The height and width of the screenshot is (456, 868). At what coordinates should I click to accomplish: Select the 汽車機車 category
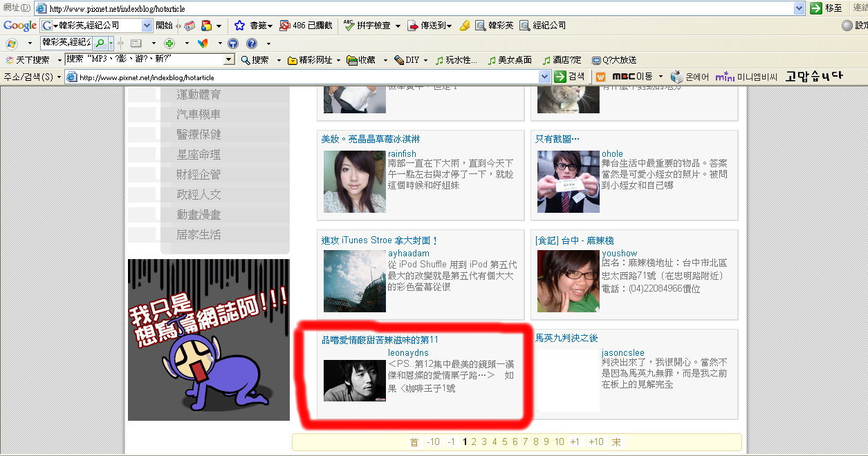tap(198, 115)
